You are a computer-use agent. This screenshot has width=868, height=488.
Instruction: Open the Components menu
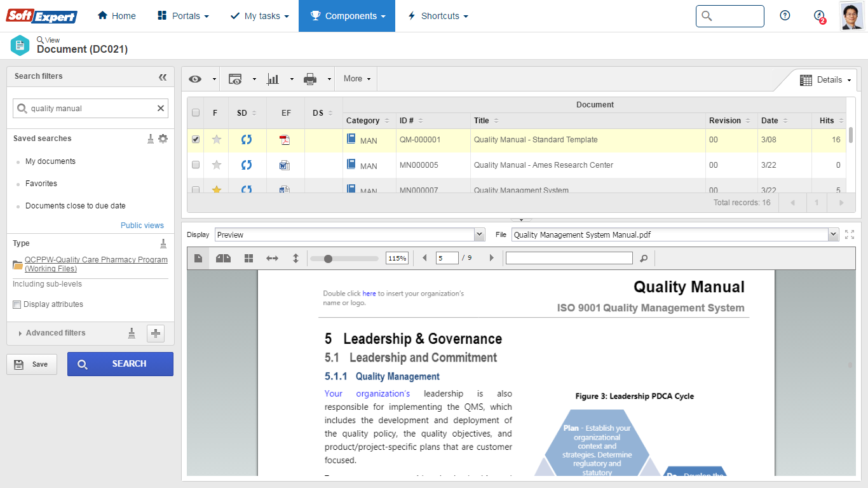tap(346, 16)
